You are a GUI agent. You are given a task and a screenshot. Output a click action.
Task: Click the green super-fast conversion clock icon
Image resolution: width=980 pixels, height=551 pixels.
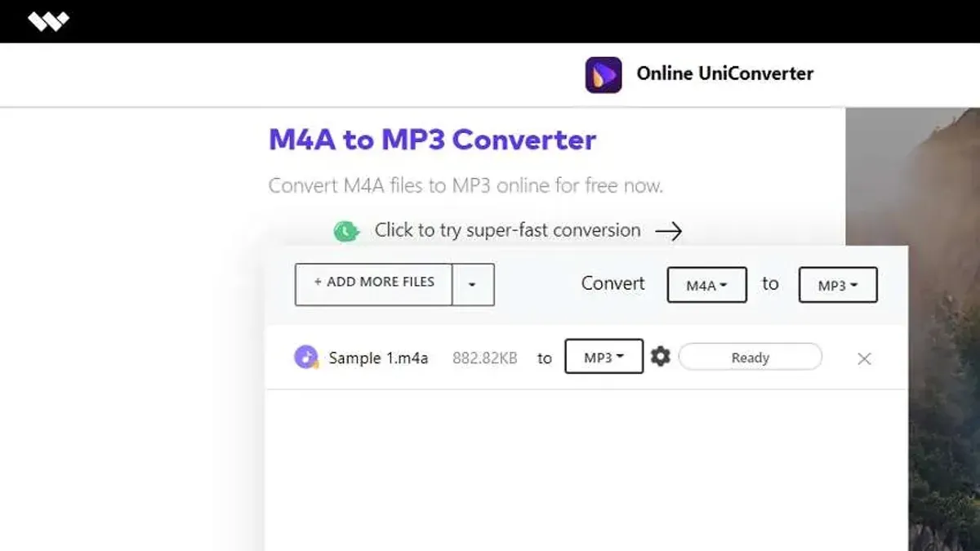[x=346, y=231]
